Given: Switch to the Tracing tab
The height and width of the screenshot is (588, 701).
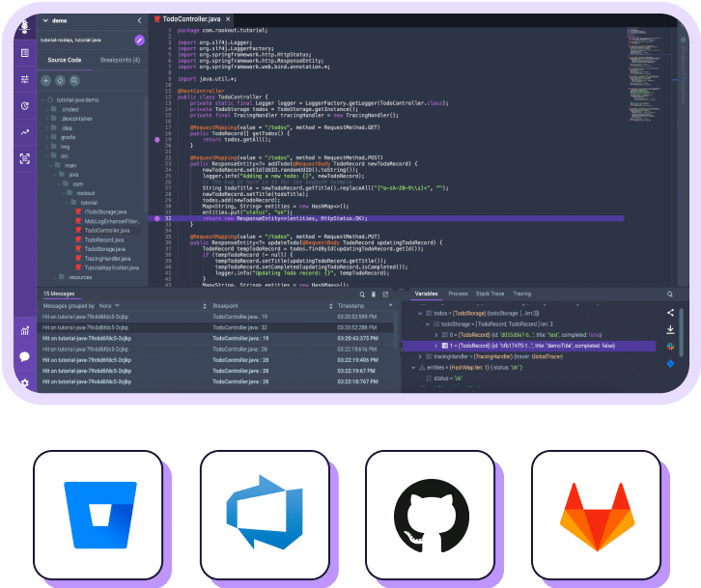Looking at the screenshot, I should click(x=521, y=294).
